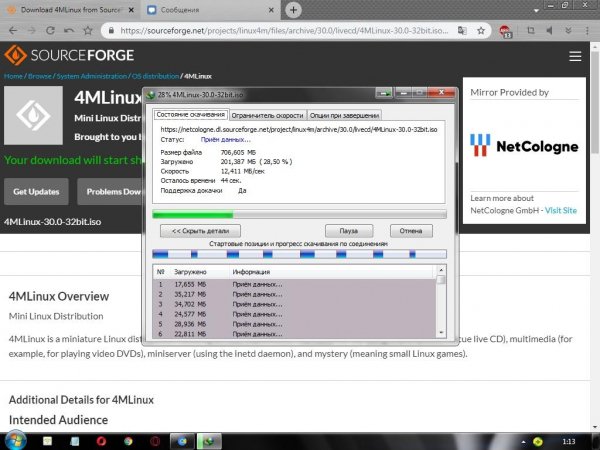
Task: Select connection row 4 with 24,577 МБ
Action: 294,314
